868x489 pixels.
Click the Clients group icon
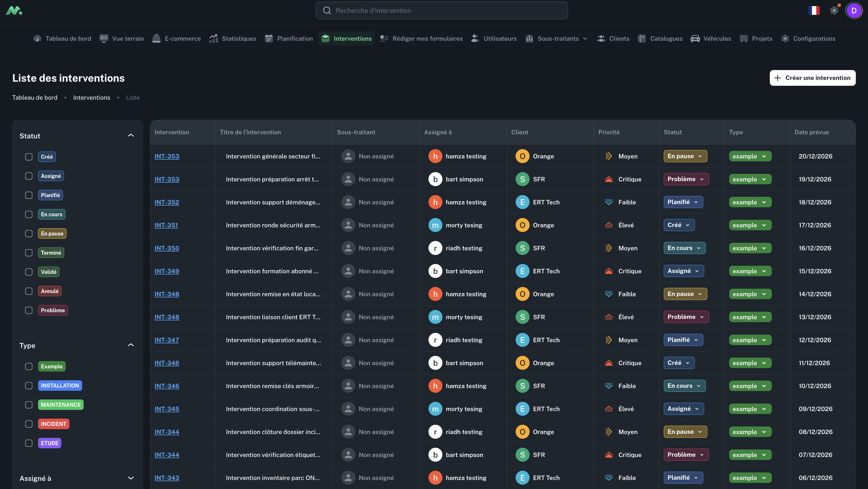tap(601, 38)
